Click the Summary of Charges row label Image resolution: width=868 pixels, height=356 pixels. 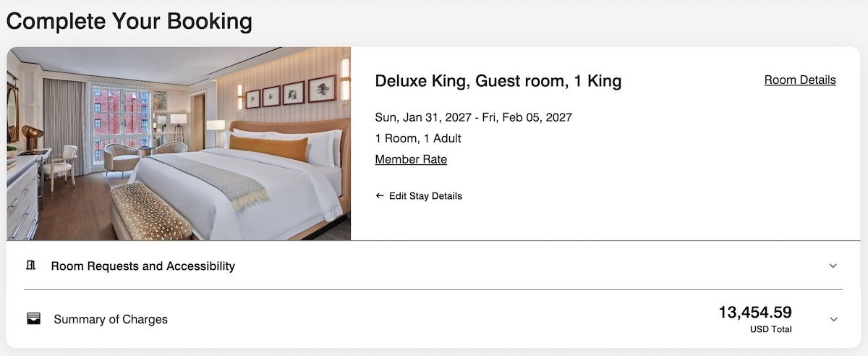[111, 319]
